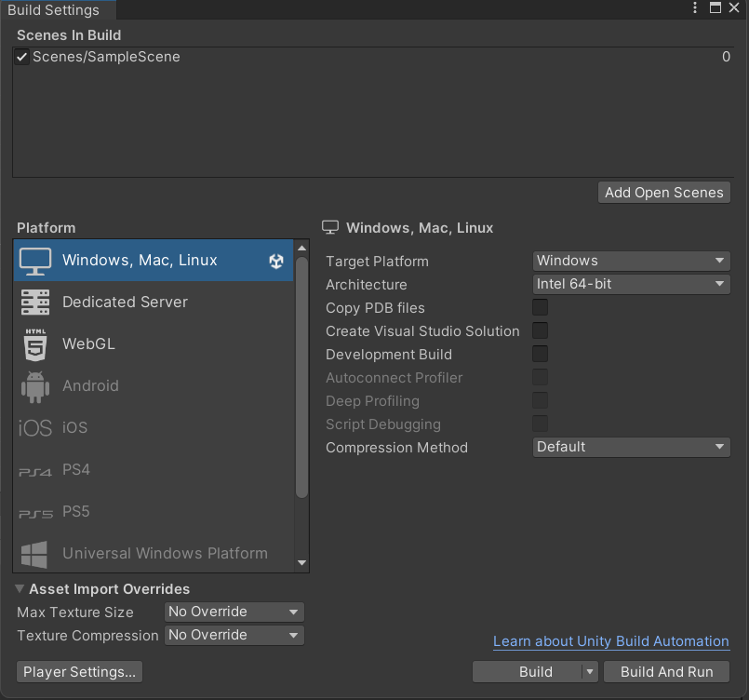Select the PS4 platform icon
Viewport: 749px width, 700px height.
(33, 469)
